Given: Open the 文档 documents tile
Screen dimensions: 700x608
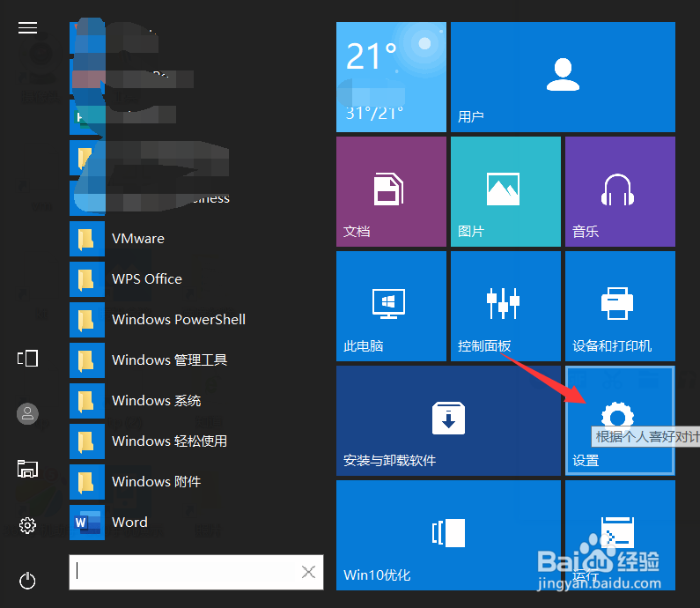Looking at the screenshot, I should point(391,191).
